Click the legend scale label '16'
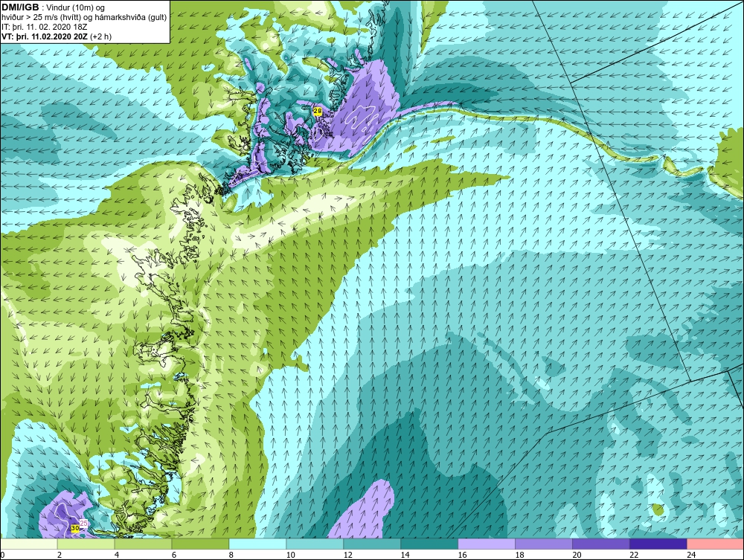 pyautogui.click(x=462, y=555)
